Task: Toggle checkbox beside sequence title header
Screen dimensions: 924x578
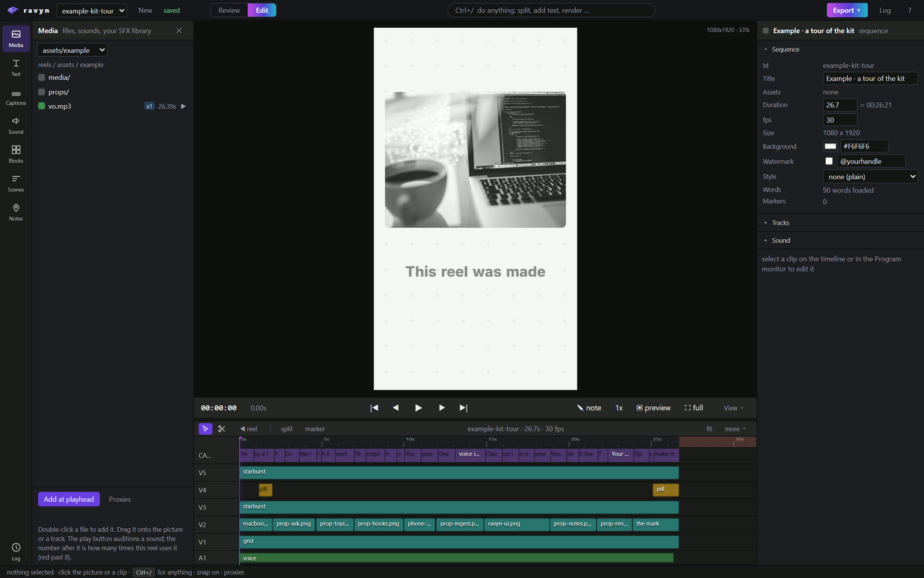Action: 766,31
